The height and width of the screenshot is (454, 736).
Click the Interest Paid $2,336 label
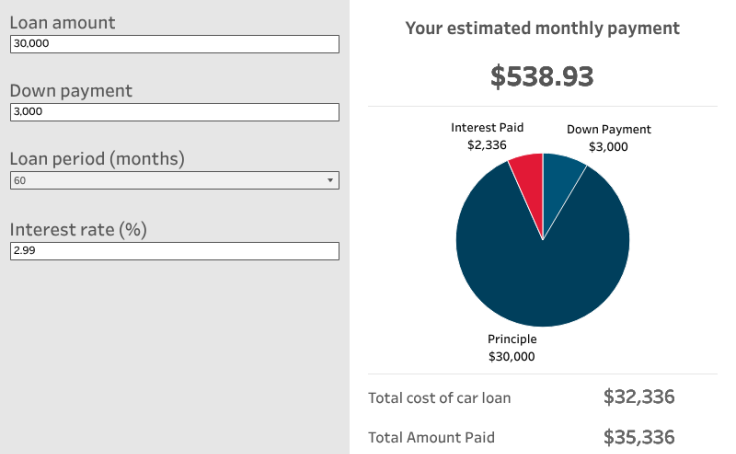[487, 136]
